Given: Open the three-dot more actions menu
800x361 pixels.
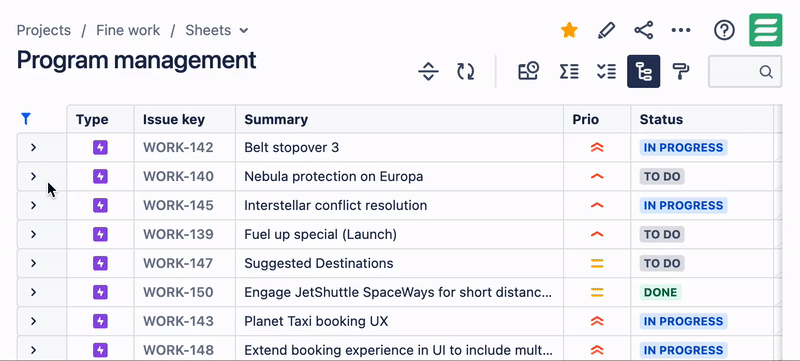Looking at the screenshot, I should click(x=681, y=31).
